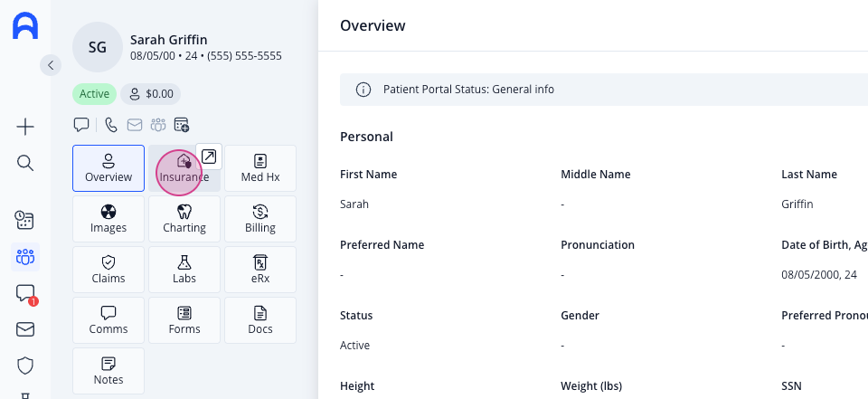Image resolution: width=868 pixels, height=399 pixels.
Task: Click the Preferred Name label
Action: coord(382,245)
